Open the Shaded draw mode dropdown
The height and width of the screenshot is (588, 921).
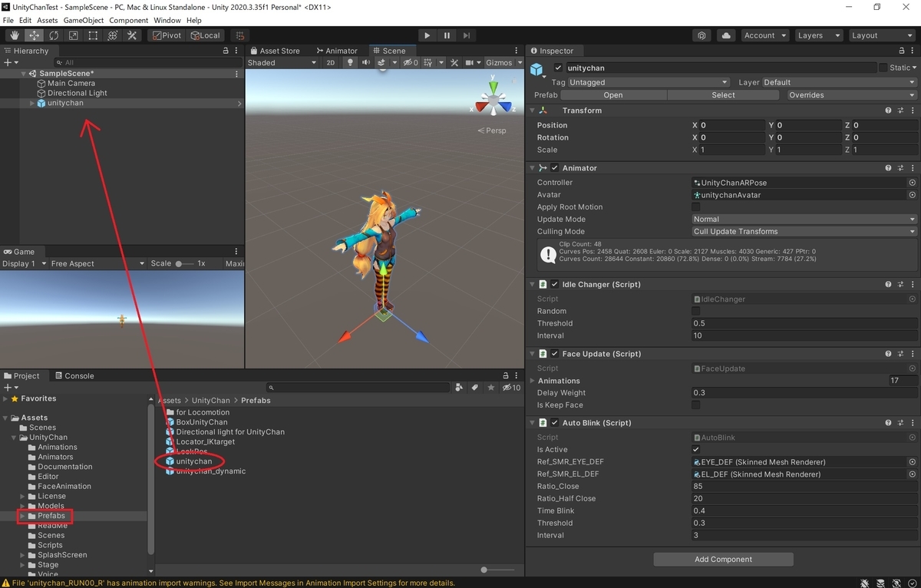pos(282,62)
